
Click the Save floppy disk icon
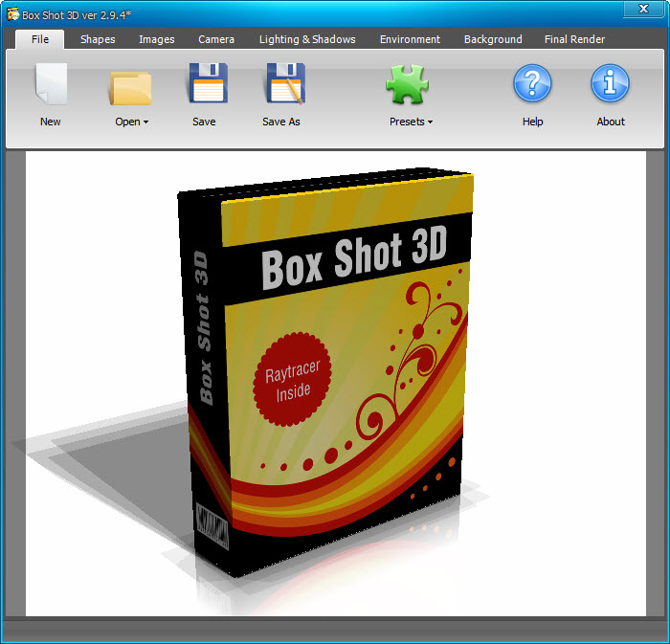pyautogui.click(x=205, y=84)
